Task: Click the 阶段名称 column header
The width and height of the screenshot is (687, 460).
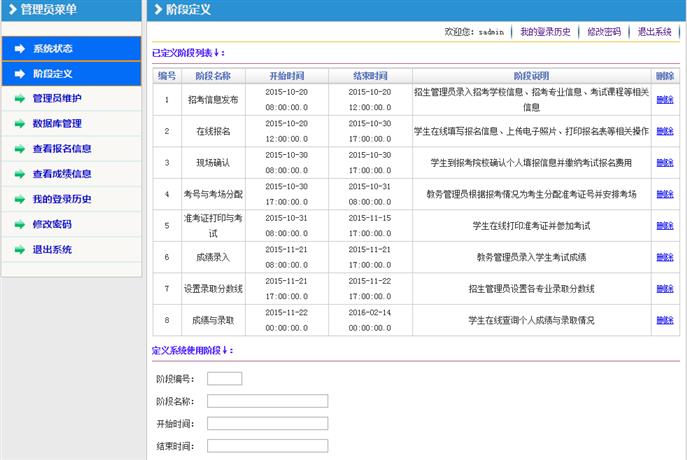Action: tap(213, 76)
